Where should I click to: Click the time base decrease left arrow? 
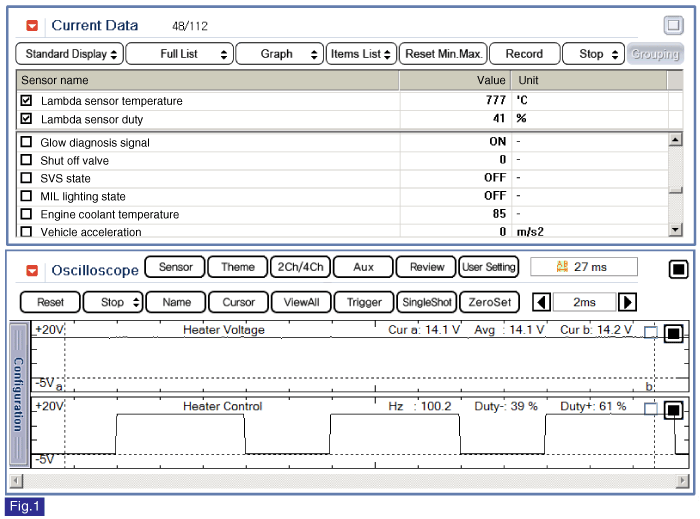click(x=542, y=303)
